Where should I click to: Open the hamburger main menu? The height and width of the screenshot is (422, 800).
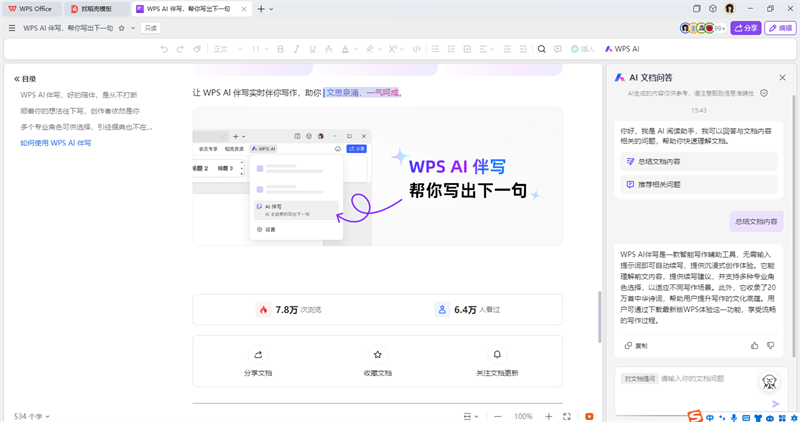pyautogui.click(x=12, y=28)
